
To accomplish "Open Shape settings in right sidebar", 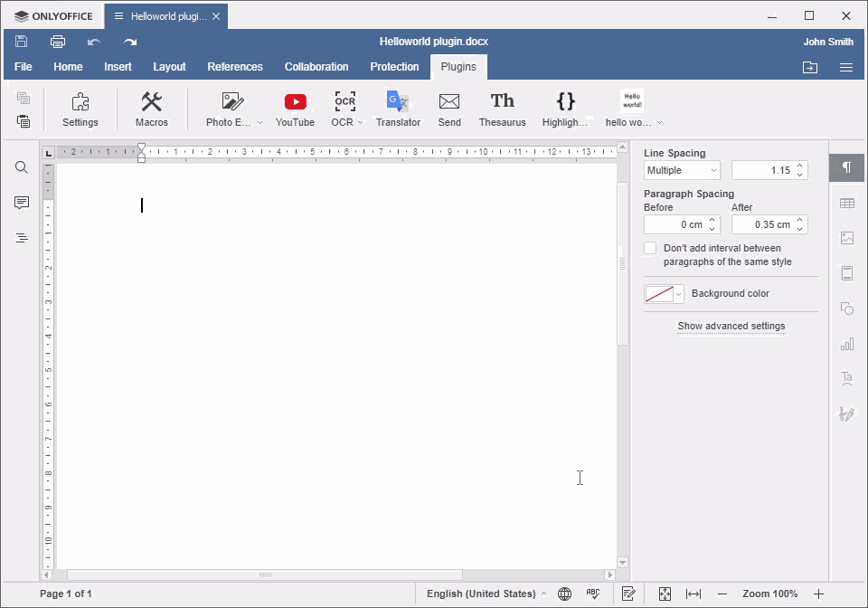I will 847,308.
